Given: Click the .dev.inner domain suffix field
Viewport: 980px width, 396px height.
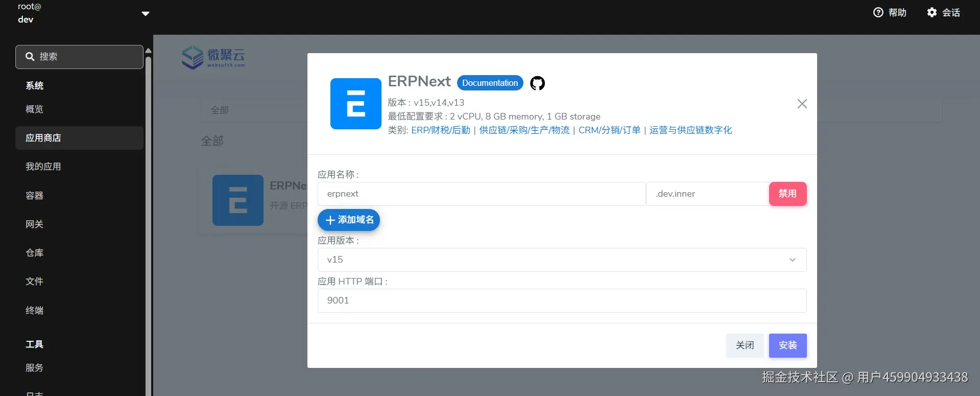Looking at the screenshot, I should pos(707,194).
